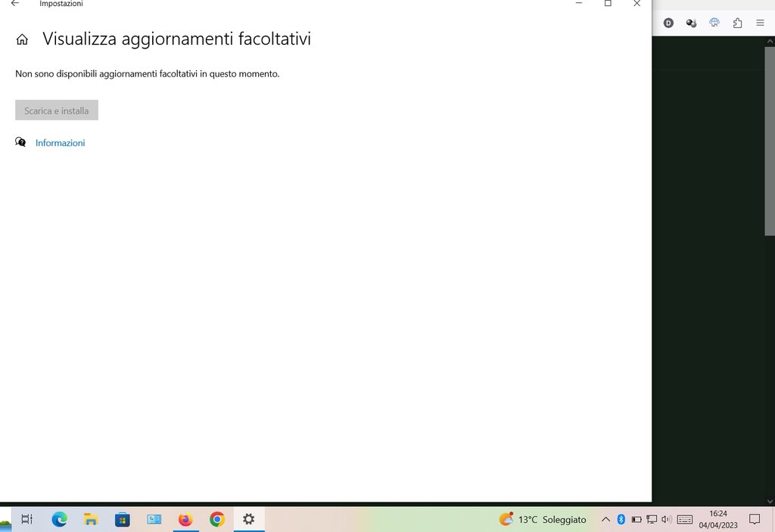Click the D profile icon in browser toolbar
Viewport: 775px width, 532px height.
[668, 23]
